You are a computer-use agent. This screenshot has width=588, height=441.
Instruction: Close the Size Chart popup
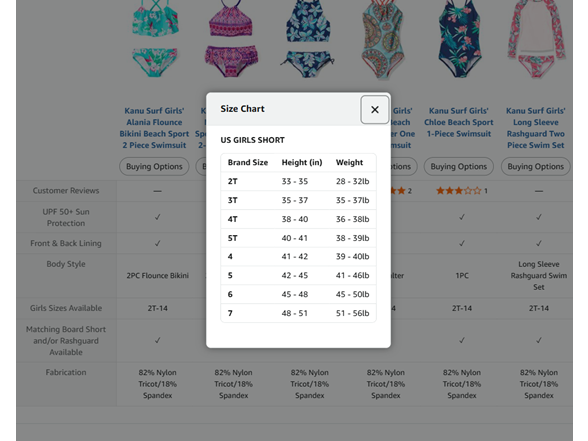point(375,110)
